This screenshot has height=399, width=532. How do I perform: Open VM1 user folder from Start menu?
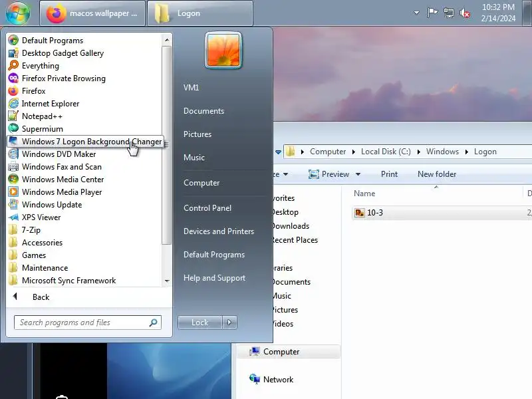tap(191, 88)
